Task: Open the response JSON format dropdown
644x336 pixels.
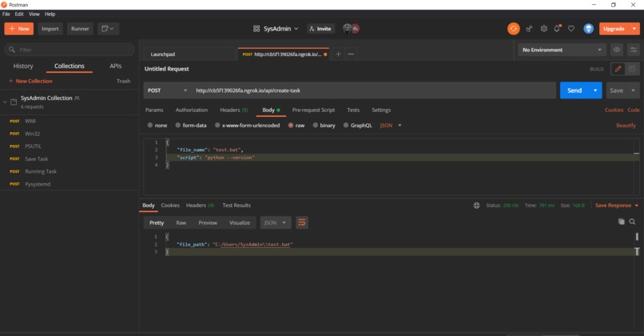Action: click(276, 222)
